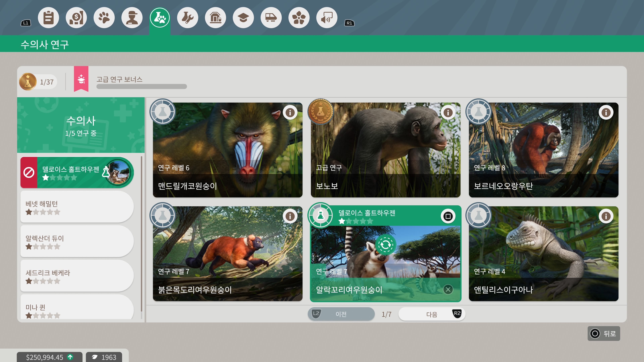Screen dimensions: 644x362
Task: Open the speaker marketing tab icon
Action: tap(327, 18)
